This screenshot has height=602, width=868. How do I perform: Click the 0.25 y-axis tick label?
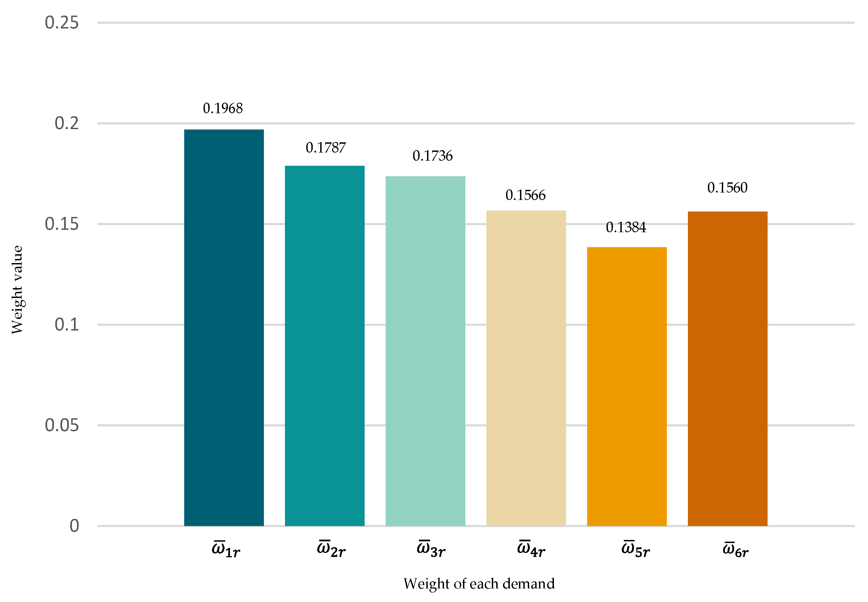click(62, 23)
